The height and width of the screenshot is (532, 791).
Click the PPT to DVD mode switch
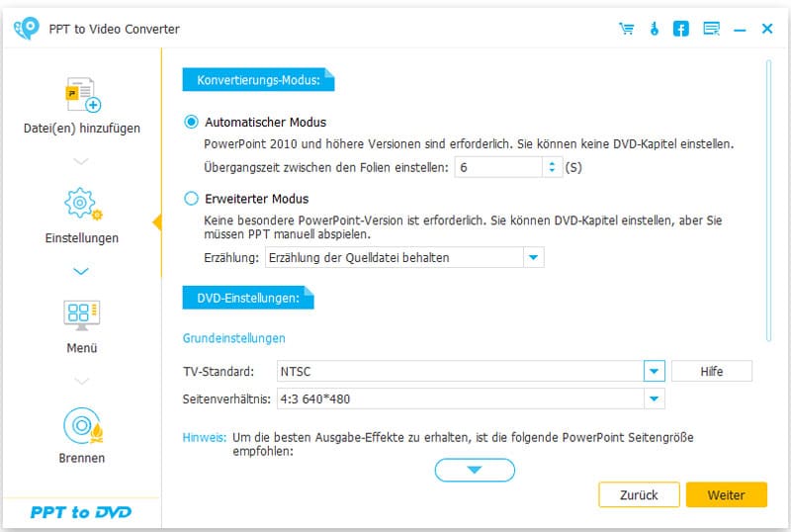(x=81, y=512)
